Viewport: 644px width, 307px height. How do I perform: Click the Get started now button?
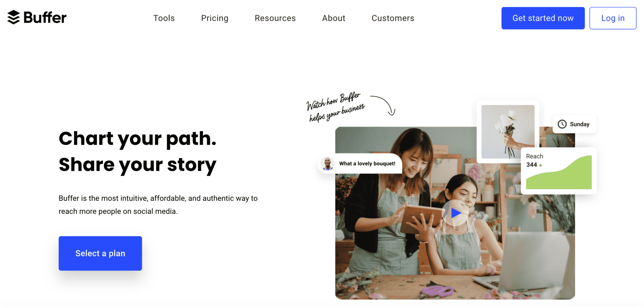click(543, 18)
